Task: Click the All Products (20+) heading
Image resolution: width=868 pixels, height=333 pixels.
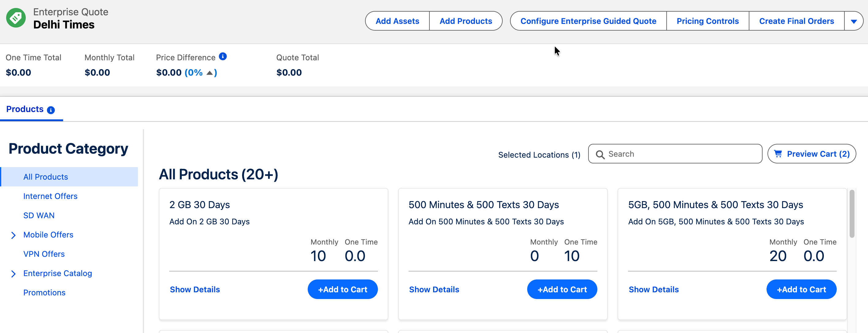Action: (218, 174)
